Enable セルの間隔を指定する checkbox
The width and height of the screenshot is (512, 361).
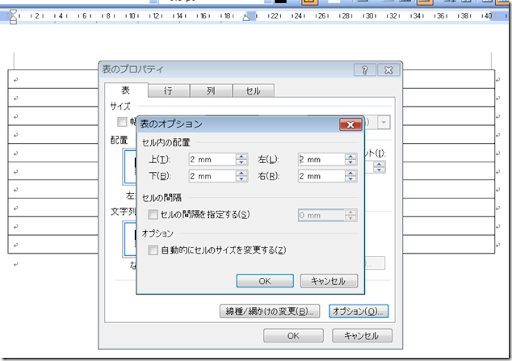point(153,214)
